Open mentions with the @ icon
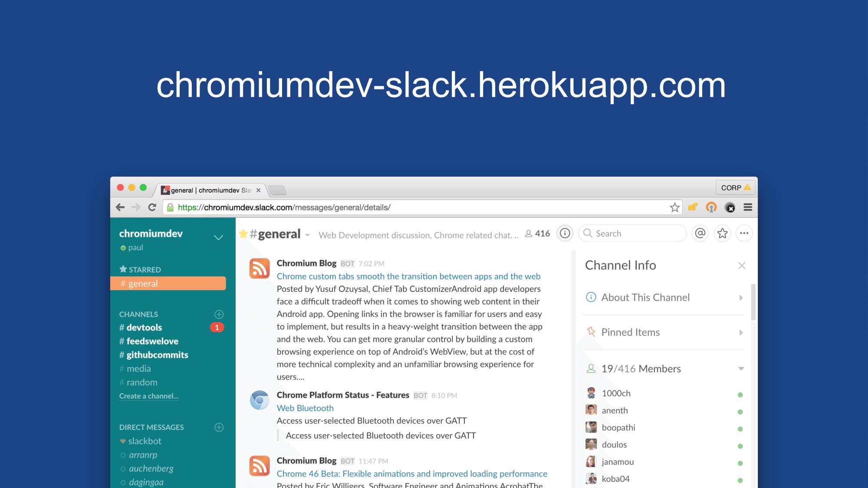868x488 pixels. [x=700, y=233]
